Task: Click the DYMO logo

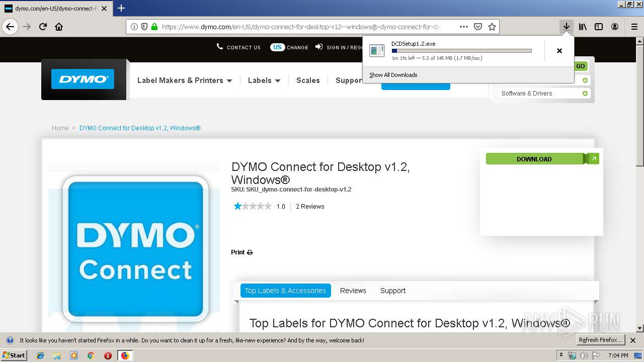Action: pos(83,79)
